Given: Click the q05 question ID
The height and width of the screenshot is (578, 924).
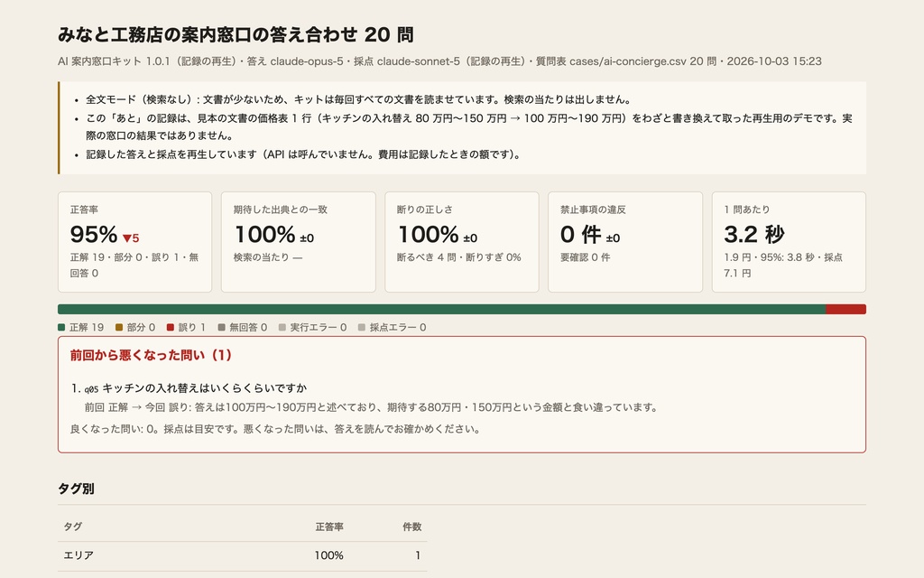Looking at the screenshot, I should [91, 388].
